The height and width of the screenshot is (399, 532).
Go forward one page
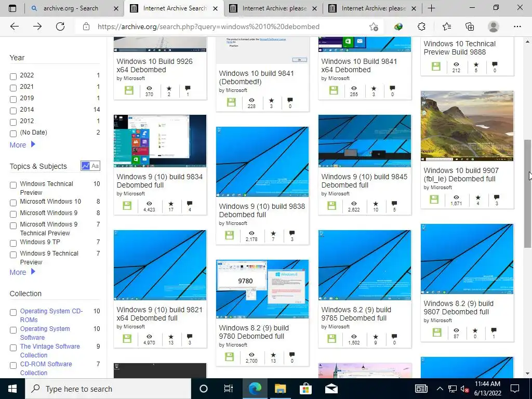tap(37, 26)
